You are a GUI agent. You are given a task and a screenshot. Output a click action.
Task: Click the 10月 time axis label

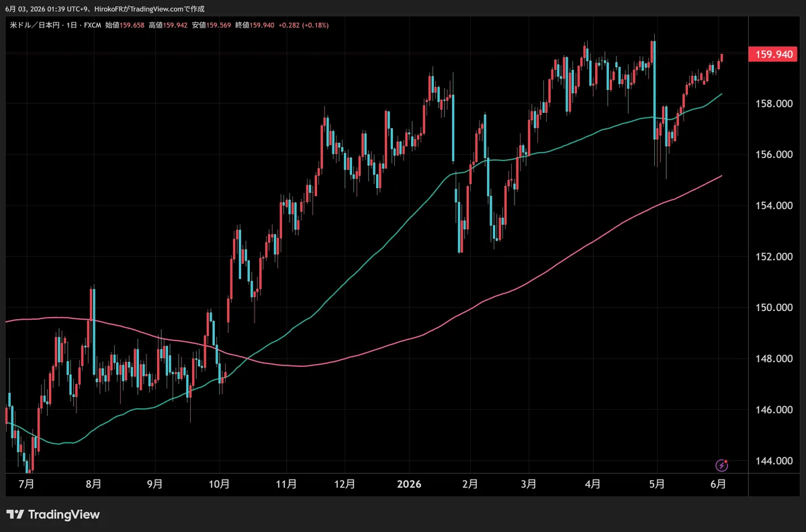point(220,483)
